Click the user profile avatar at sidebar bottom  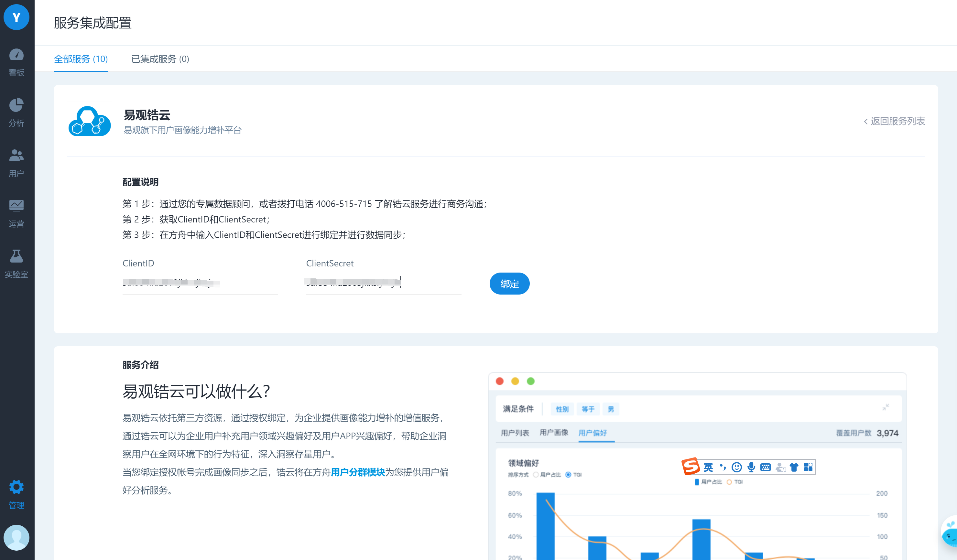coord(16,538)
